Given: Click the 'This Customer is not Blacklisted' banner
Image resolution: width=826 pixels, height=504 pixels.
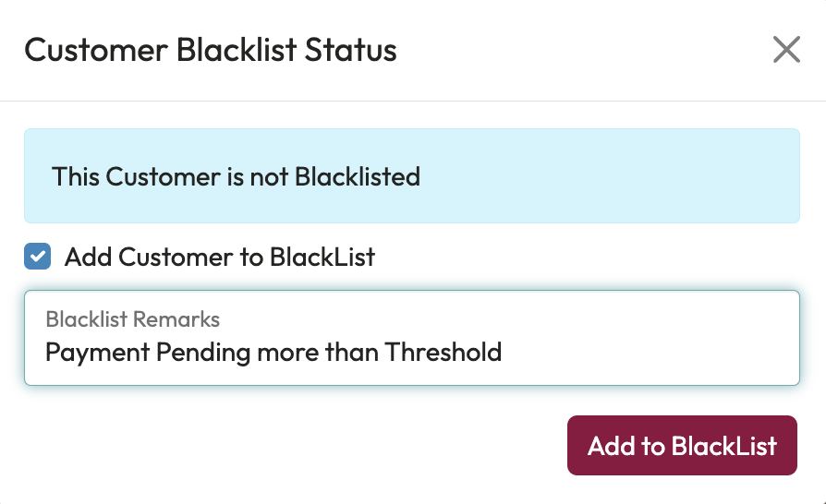Looking at the screenshot, I should tap(236, 176).
